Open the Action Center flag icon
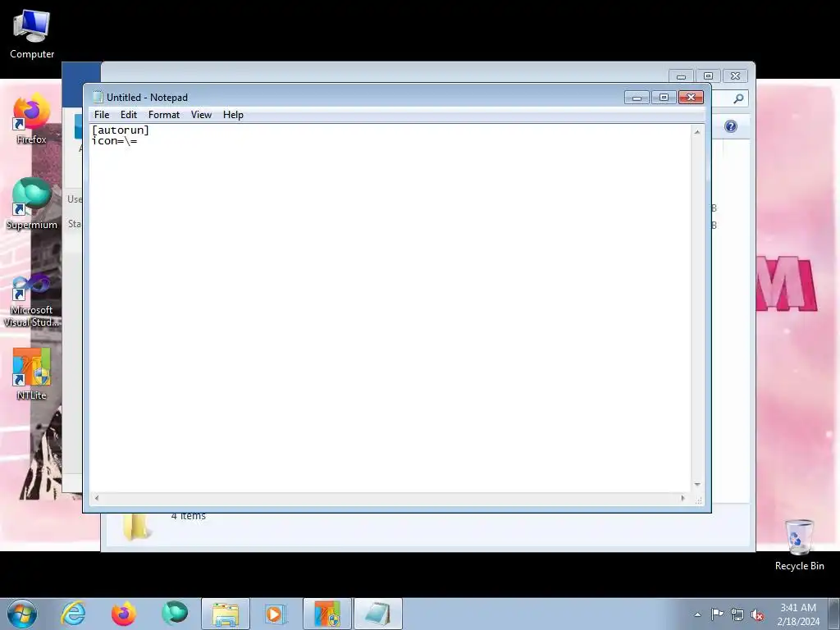 (717, 614)
